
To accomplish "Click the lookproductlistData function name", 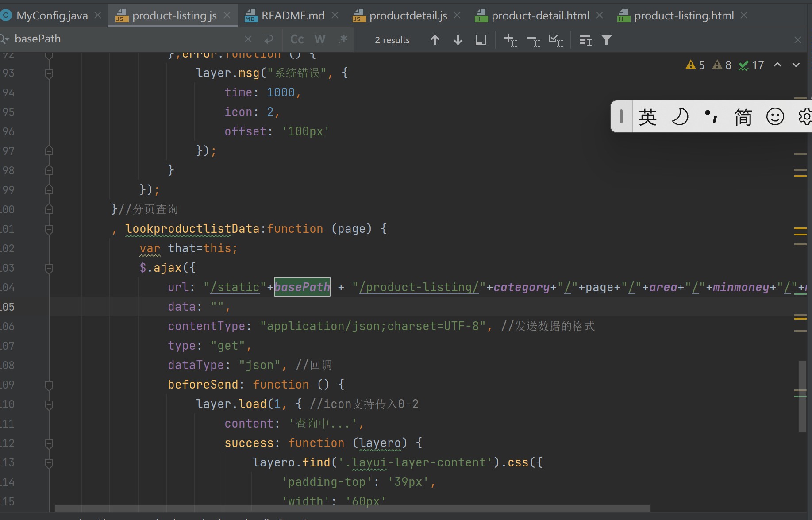I will pos(192,229).
